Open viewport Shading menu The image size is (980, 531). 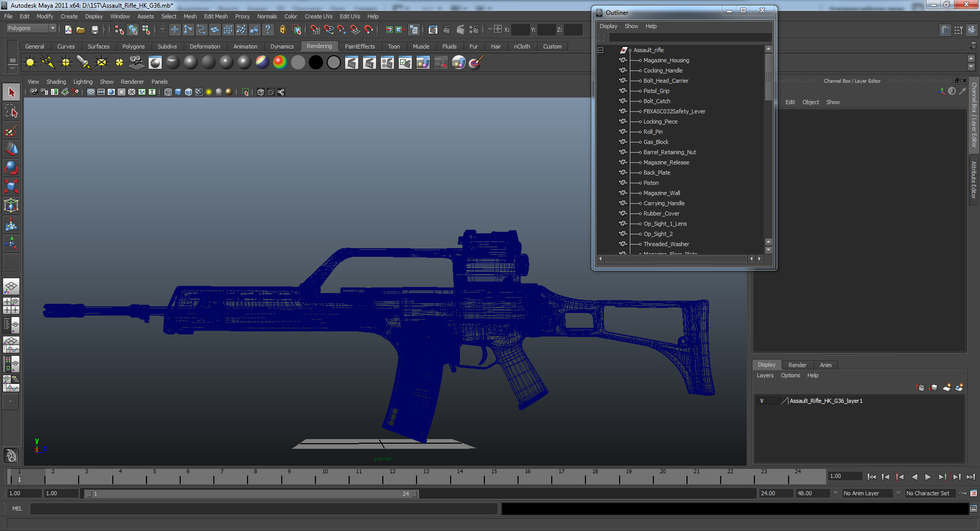(56, 82)
